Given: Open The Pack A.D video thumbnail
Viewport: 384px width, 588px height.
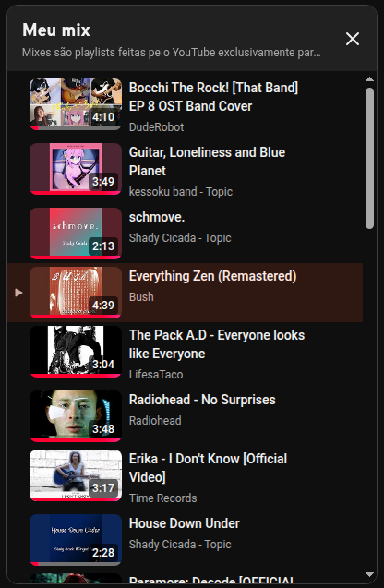Looking at the screenshot, I should coord(76,352).
